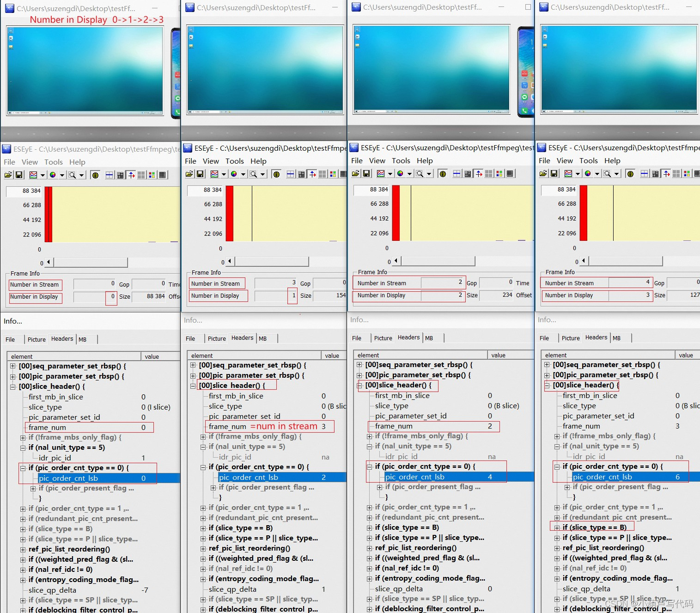Click the 'value' column header in the third window
700x613 pixels.
[x=510, y=355]
